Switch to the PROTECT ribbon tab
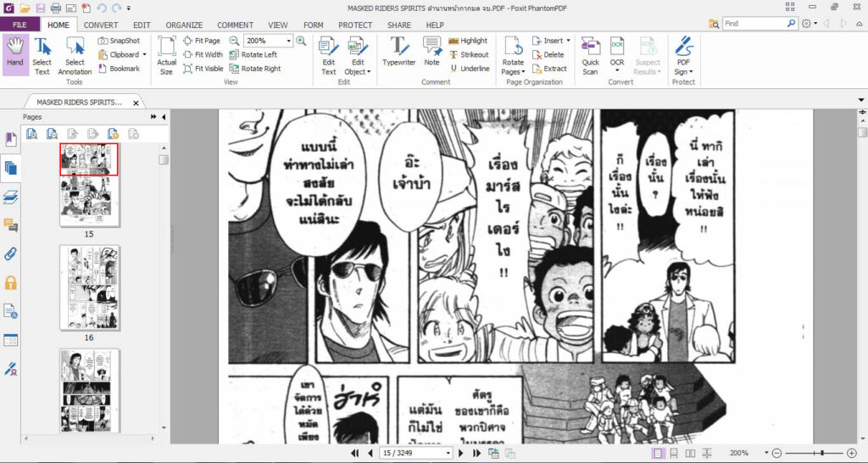The height and width of the screenshot is (463, 868). [x=355, y=25]
